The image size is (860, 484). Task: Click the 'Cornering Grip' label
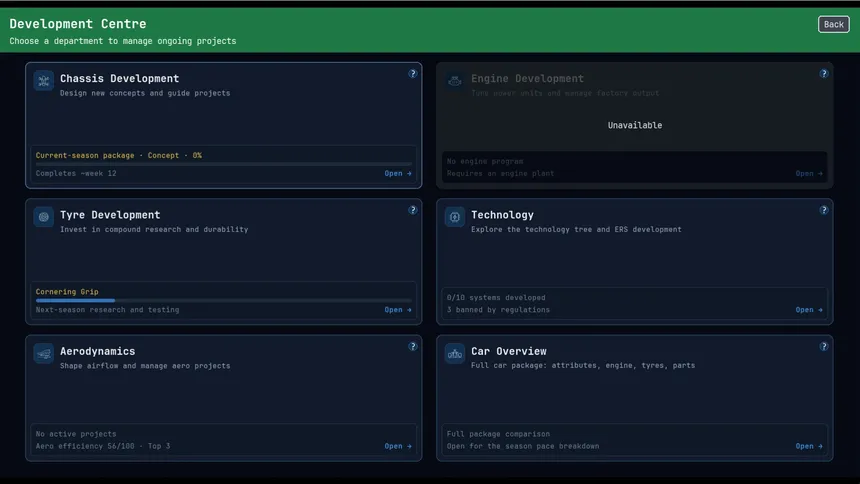(67, 292)
